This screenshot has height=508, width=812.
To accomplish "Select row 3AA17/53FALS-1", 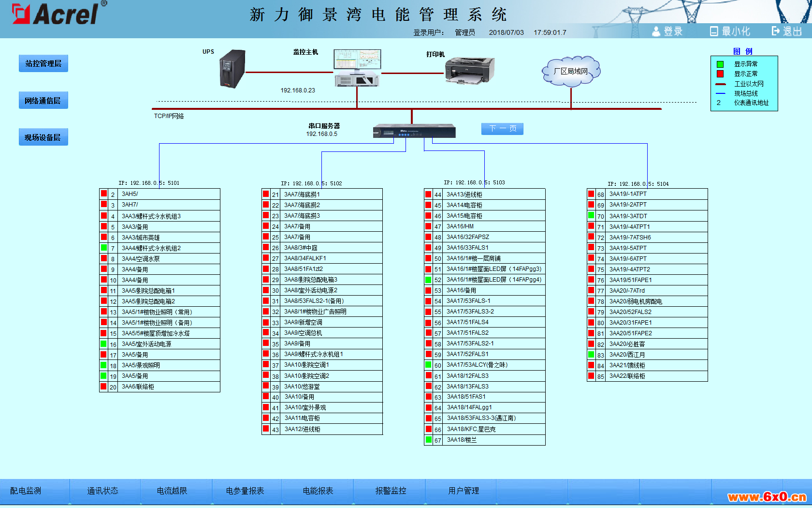I will 485,300.
